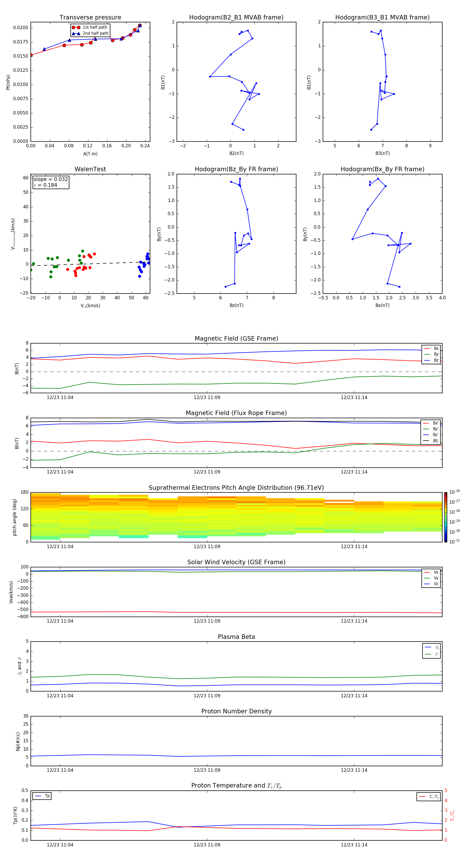Click the "Plasma Beta" plot title
This screenshot has height=868, width=473.
(236, 637)
